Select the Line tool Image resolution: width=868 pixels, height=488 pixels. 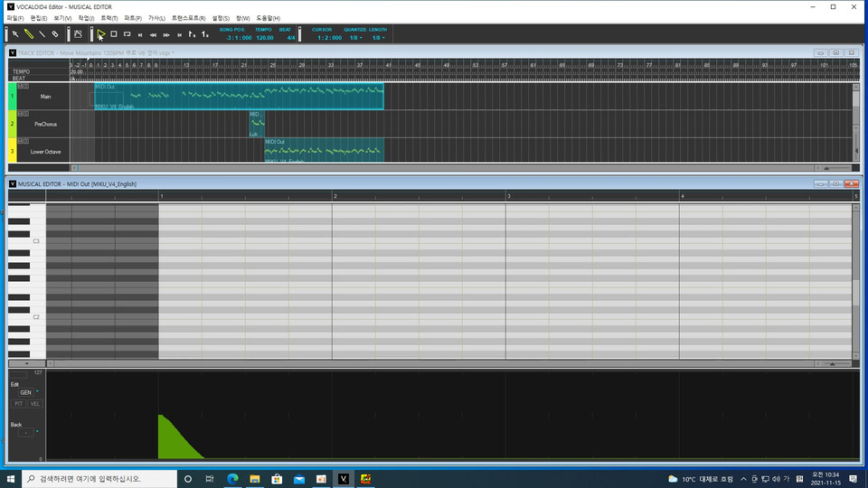tap(42, 34)
